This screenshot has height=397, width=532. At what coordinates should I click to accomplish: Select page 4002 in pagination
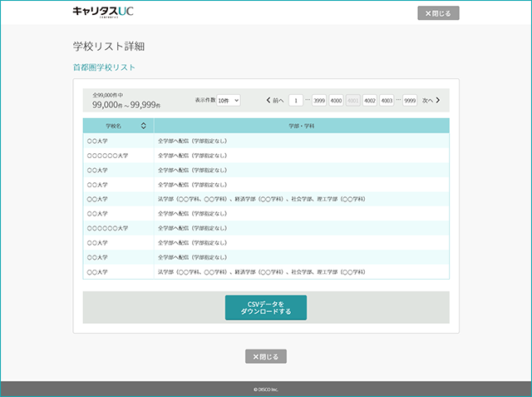click(x=370, y=100)
